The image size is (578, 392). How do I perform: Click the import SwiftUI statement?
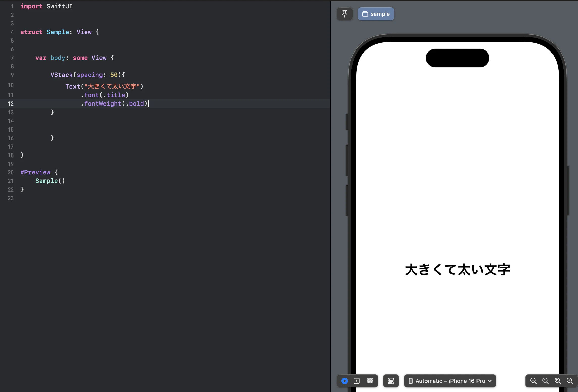(x=46, y=6)
